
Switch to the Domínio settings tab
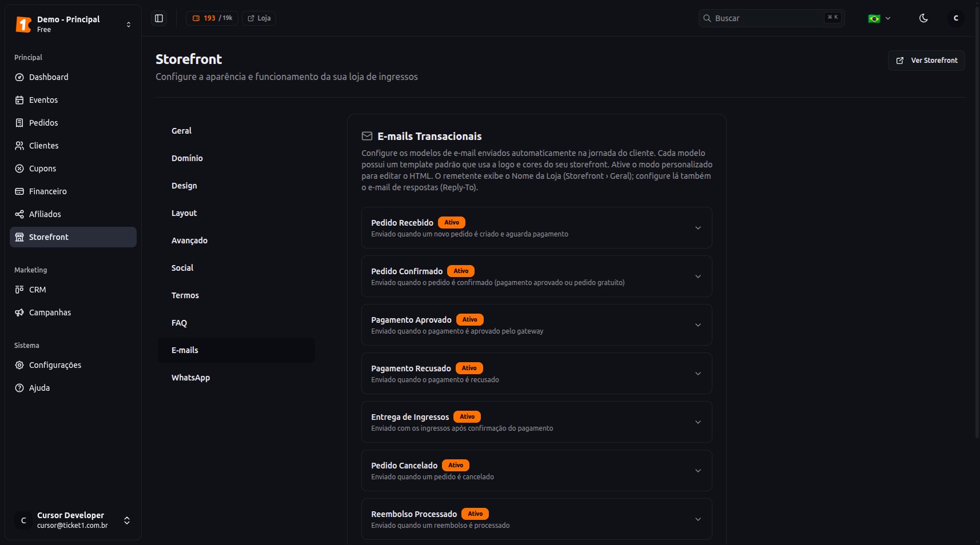click(236, 158)
